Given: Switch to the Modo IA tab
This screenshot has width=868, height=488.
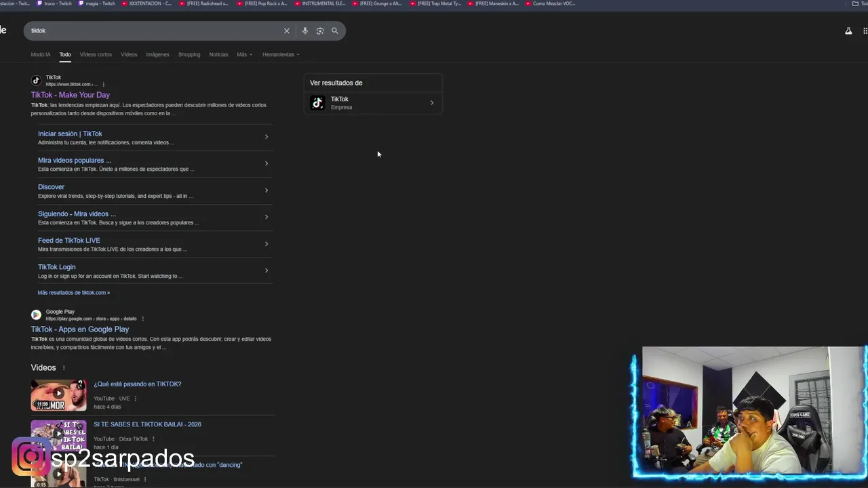Looking at the screenshot, I should pyautogui.click(x=41, y=54).
